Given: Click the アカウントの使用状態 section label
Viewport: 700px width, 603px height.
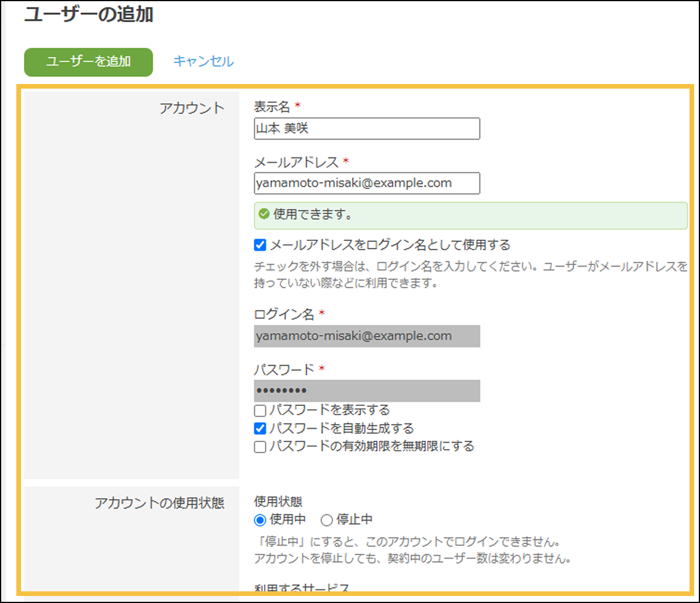Looking at the screenshot, I should pyautogui.click(x=159, y=503).
